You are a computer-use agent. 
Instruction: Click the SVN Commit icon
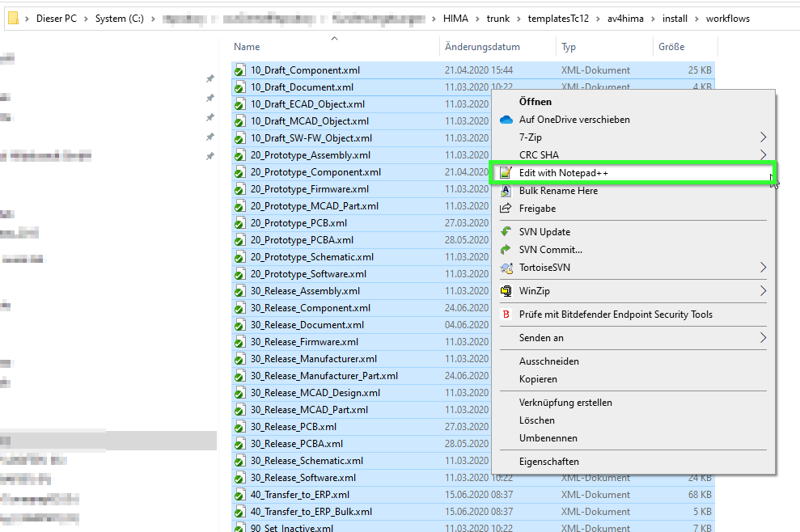point(506,250)
